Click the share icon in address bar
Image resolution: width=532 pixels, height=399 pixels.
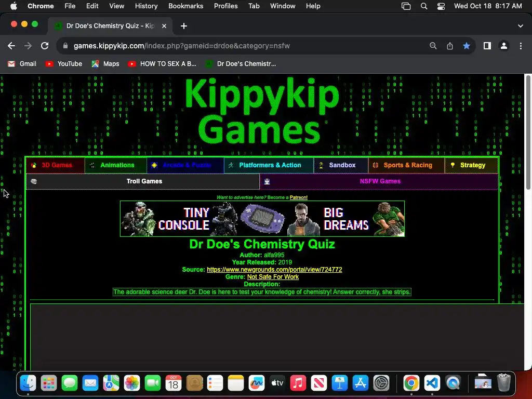pos(450,46)
